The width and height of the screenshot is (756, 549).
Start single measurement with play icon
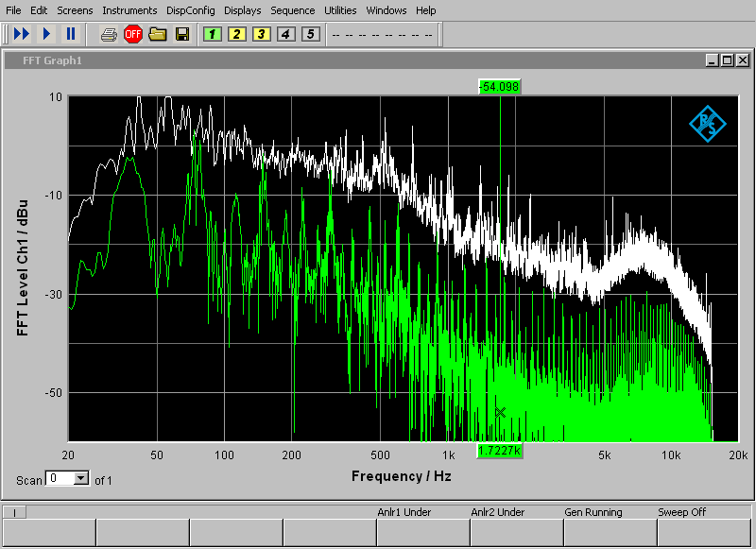pos(46,34)
